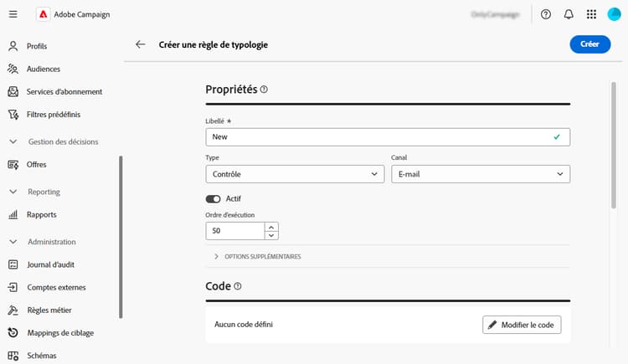Click the Créer button

589,44
